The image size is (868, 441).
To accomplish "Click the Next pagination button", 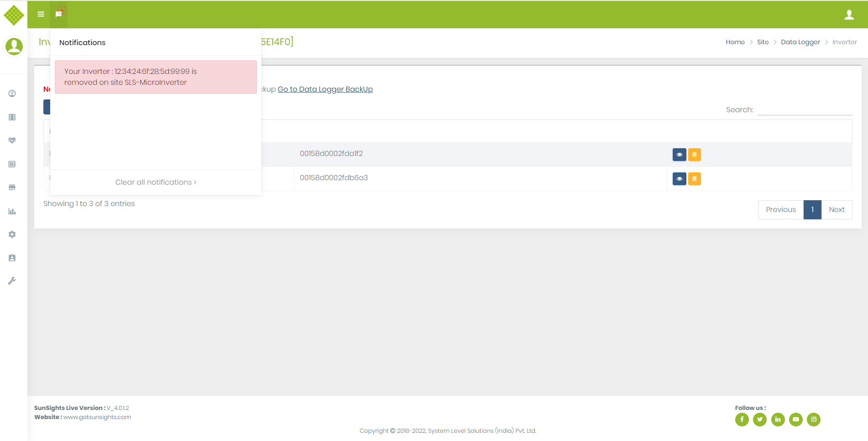I will click(837, 210).
